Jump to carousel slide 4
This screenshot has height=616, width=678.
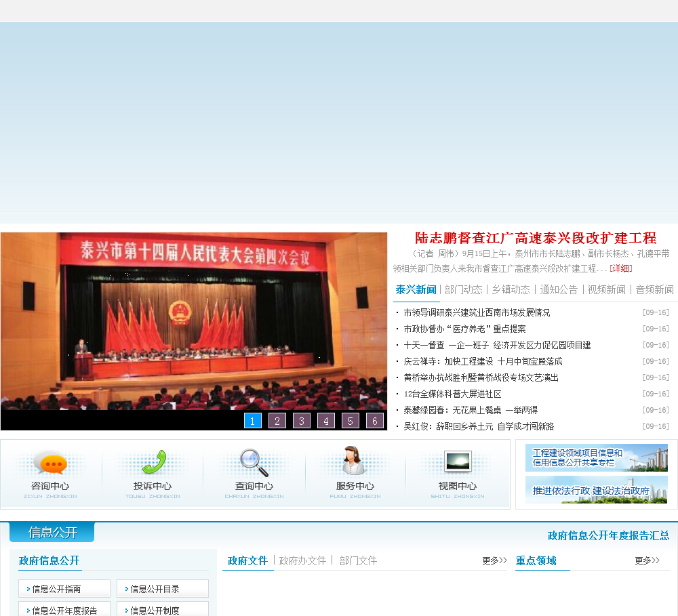pyautogui.click(x=326, y=421)
